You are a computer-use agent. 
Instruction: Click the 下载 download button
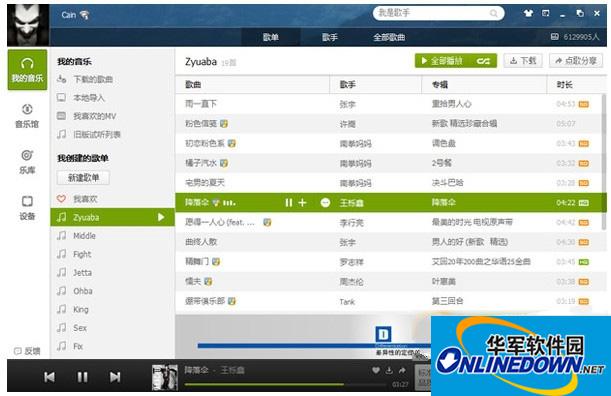click(x=523, y=61)
